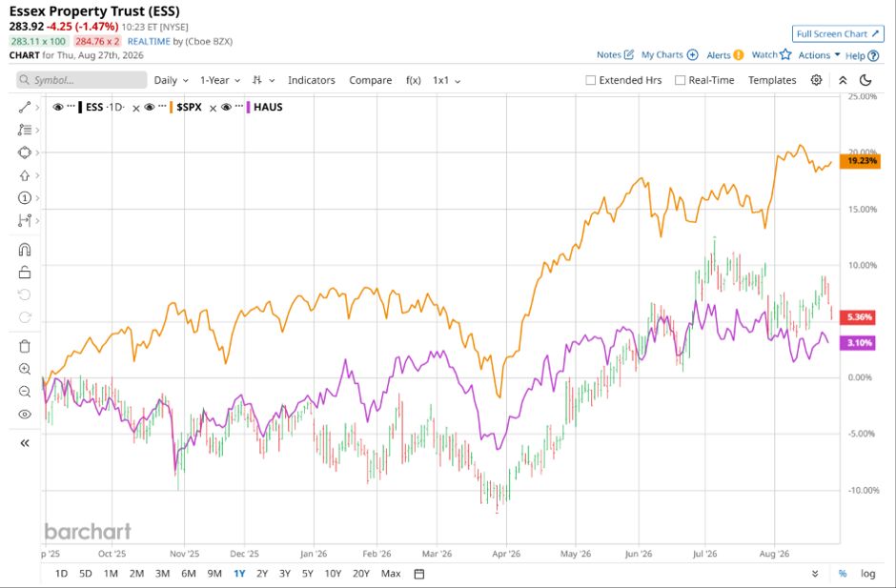Open the Actions dropdown menu
The image size is (896, 588).
click(819, 55)
